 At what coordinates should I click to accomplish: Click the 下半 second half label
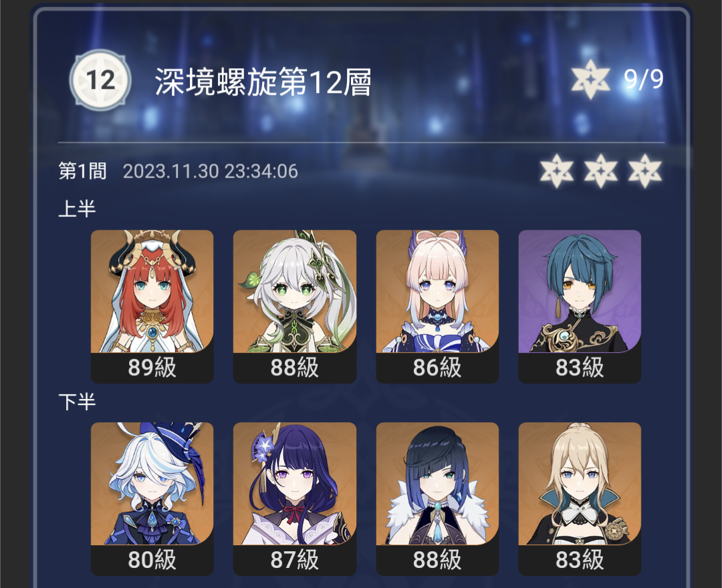tap(77, 402)
